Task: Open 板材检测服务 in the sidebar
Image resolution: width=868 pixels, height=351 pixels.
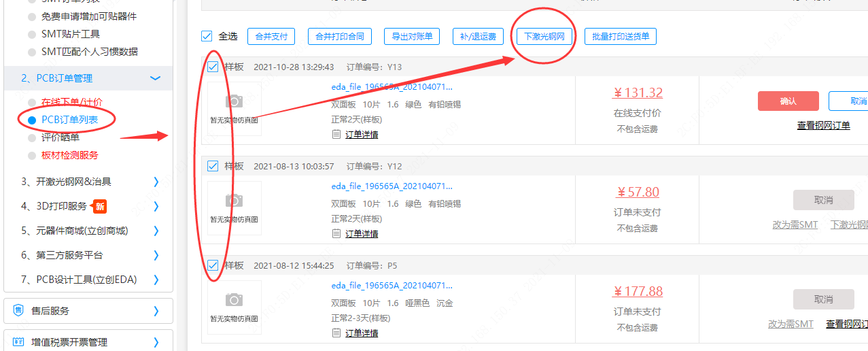Action: [69, 155]
